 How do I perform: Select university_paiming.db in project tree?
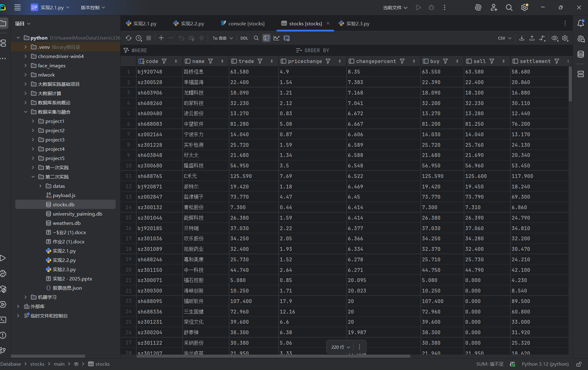(77, 214)
